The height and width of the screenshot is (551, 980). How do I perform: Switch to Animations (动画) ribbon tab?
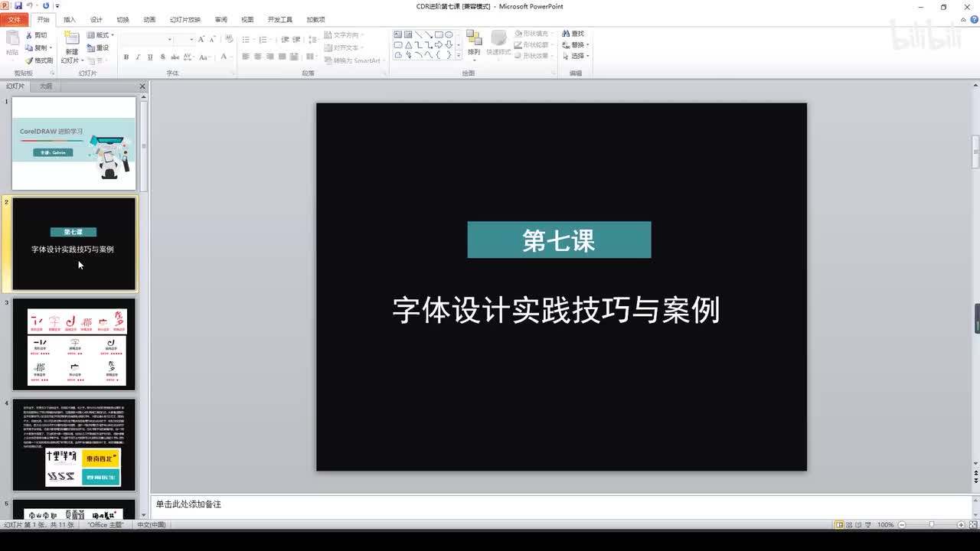coord(149,19)
